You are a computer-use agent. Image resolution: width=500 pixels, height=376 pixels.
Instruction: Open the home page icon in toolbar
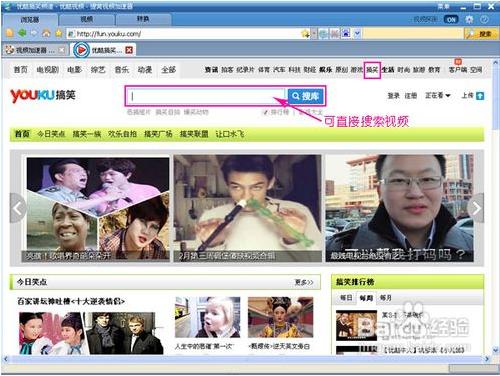[x=46, y=33]
